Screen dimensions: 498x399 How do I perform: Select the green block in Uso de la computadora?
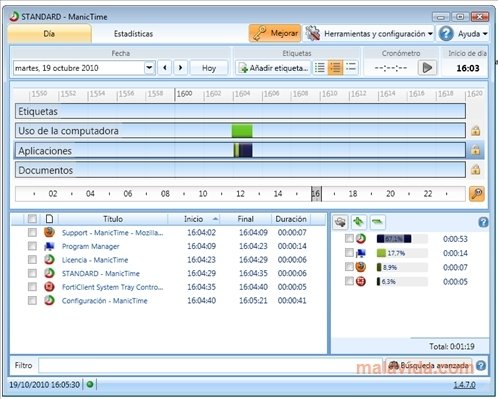click(x=242, y=131)
